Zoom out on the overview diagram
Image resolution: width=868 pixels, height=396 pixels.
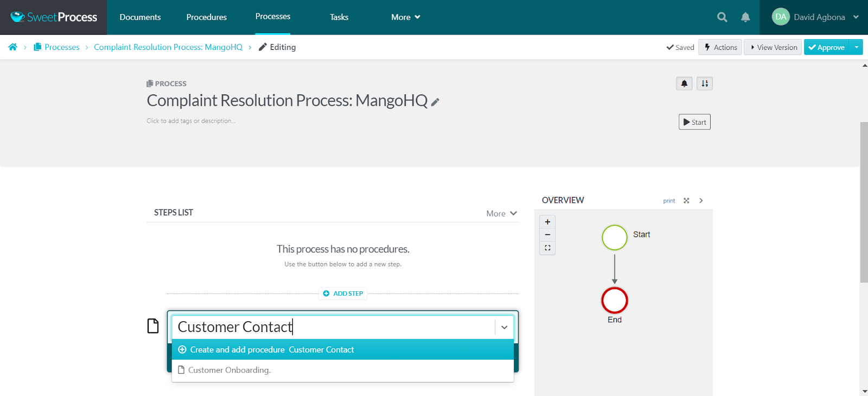tap(547, 235)
